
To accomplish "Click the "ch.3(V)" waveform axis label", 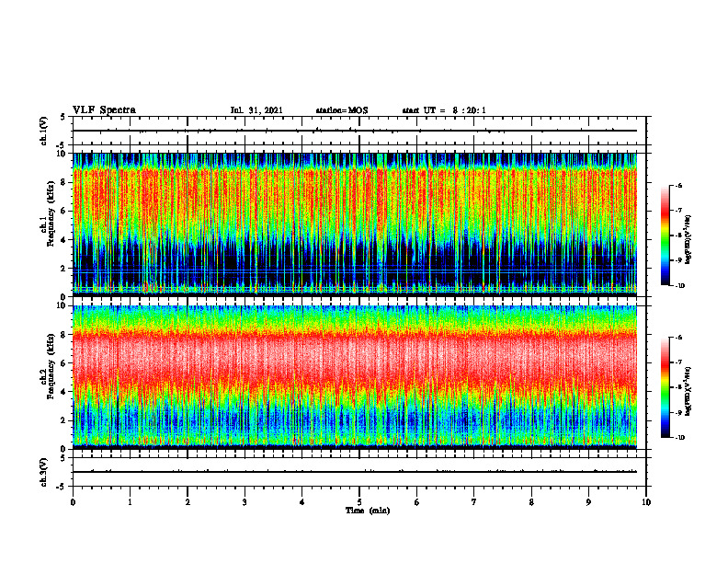I will coord(43,472).
